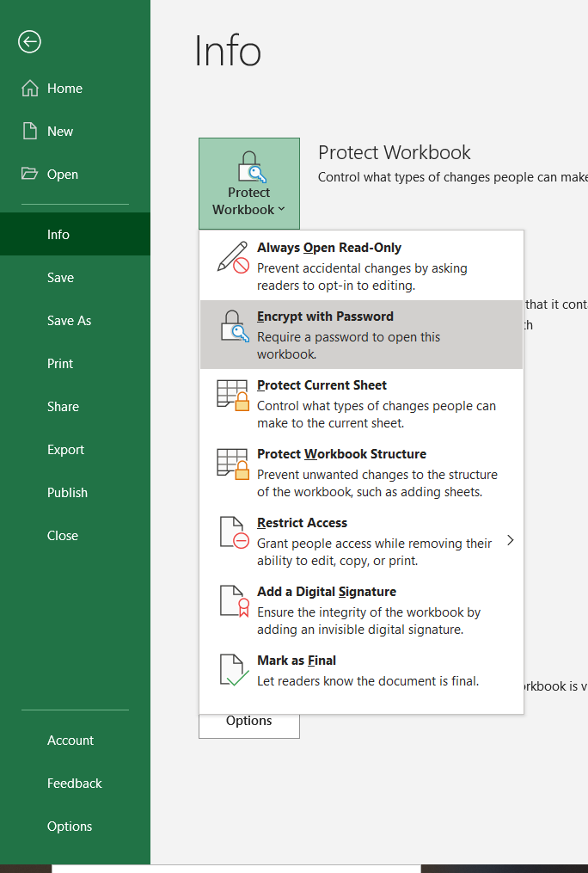The image size is (588, 873).
Task: Choose Add a Digital Signature title
Action: (327, 591)
